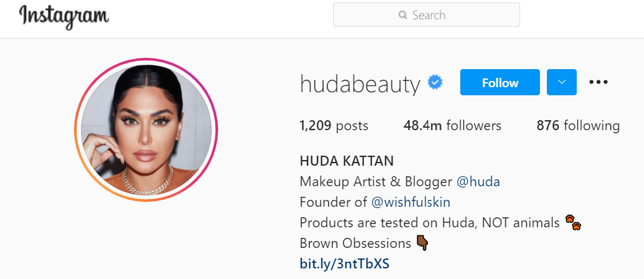
Task: Follow the hudabeauty account
Action: tap(500, 82)
